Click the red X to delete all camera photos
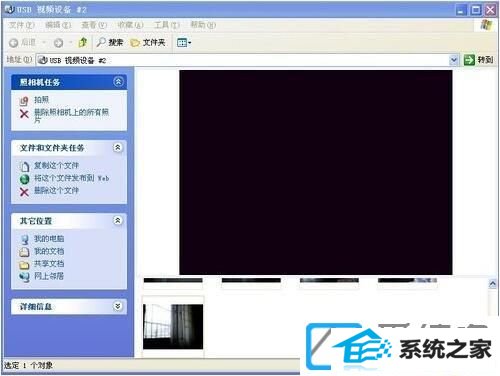The width and height of the screenshot is (500, 376). click(x=24, y=114)
